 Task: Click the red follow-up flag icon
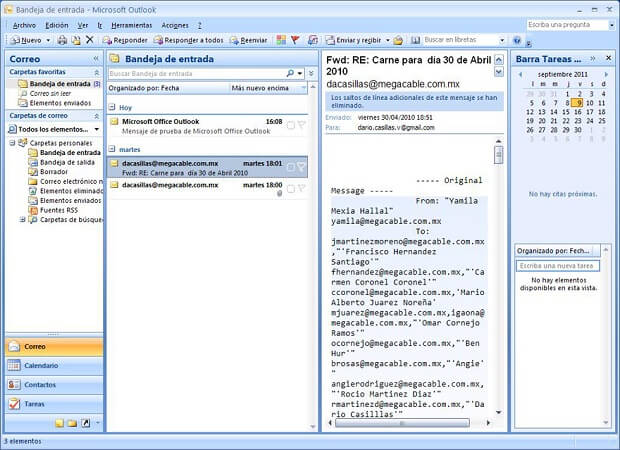pos(295,40)
